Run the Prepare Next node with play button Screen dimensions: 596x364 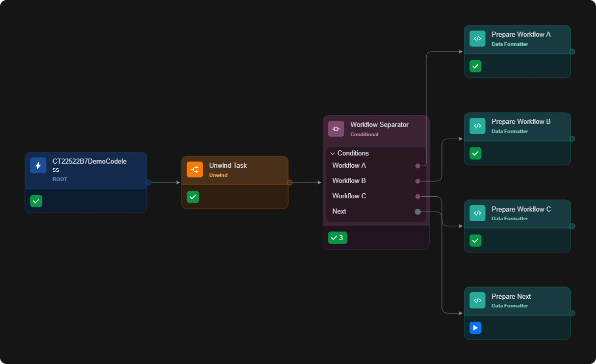tap(476, 327)
